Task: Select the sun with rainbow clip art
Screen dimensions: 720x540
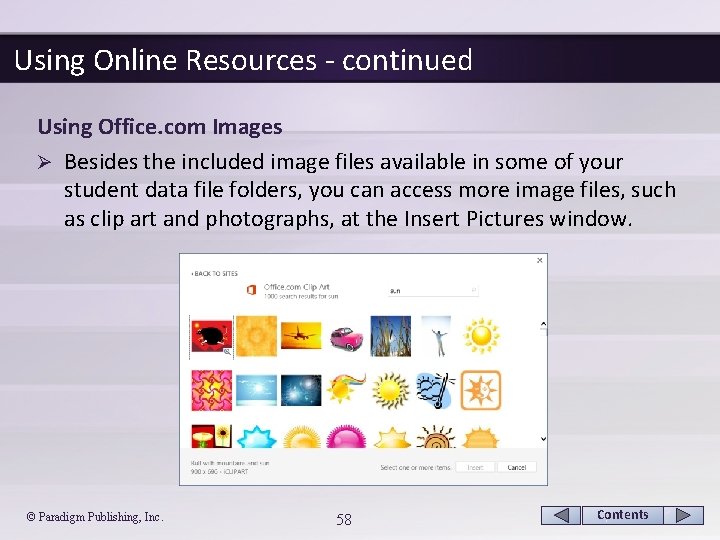Action: pyautogui.click(x=347, y=388)
